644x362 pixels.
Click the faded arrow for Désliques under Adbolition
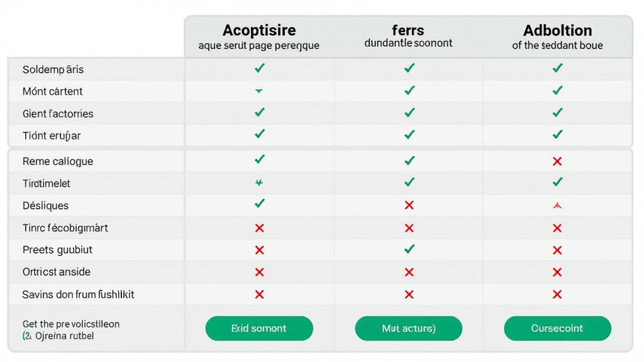click(x=557, y=205)
